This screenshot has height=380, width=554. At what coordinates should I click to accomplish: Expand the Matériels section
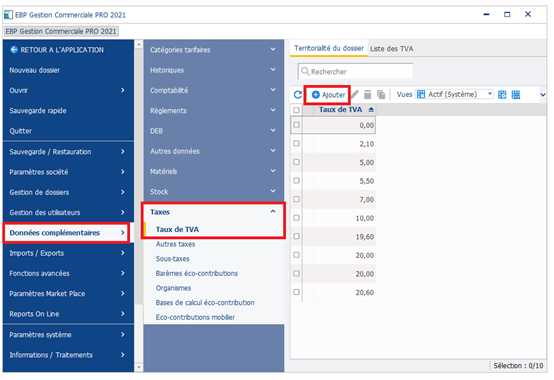(213, 171)
